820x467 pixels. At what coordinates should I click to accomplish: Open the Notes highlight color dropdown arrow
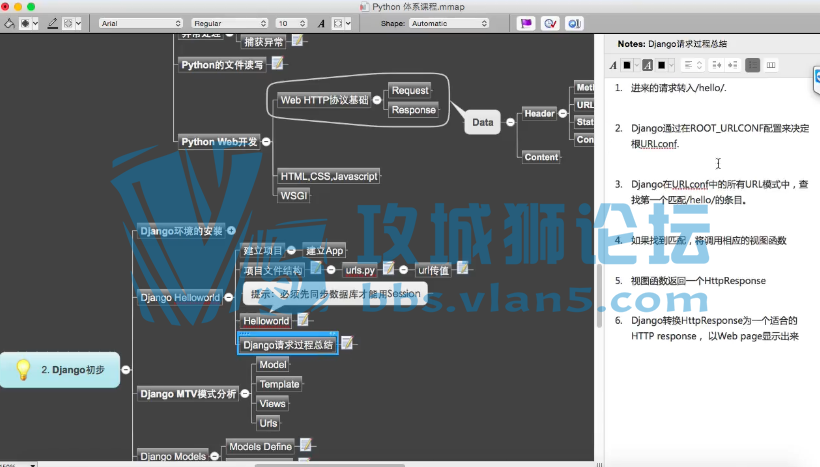tap(671, 65)
